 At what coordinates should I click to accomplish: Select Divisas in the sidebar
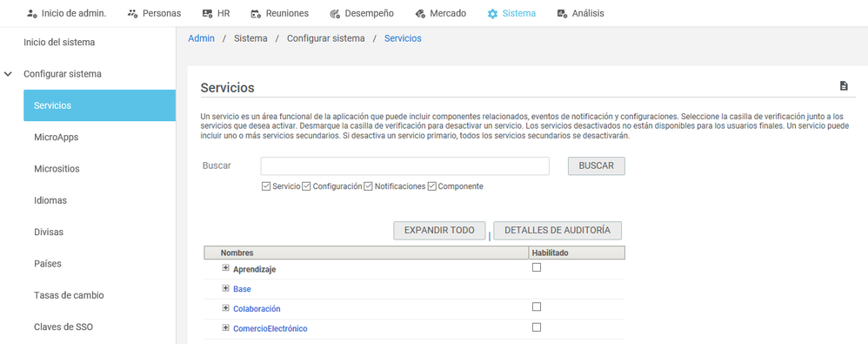[x=49, y=232]
